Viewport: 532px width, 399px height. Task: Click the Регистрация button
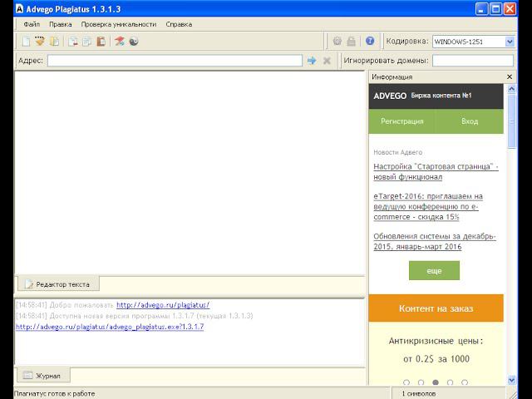(402, 121)
